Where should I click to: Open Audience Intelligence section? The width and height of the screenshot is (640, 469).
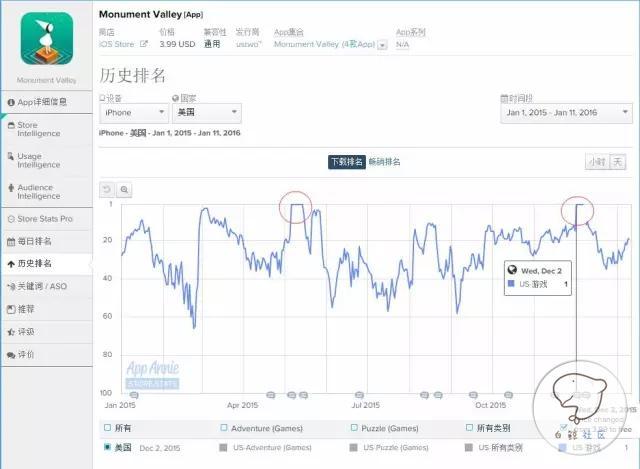click(42, 191)
